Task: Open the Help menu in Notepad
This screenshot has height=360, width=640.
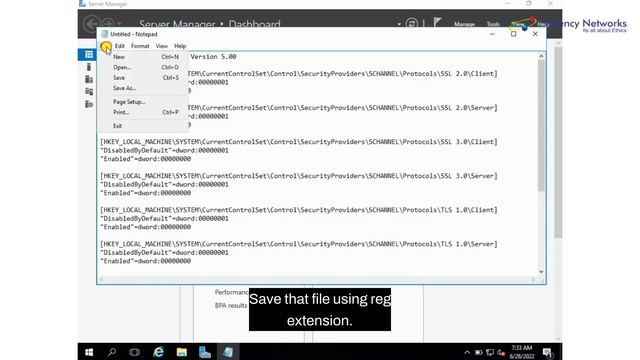Action: [180, 46]
